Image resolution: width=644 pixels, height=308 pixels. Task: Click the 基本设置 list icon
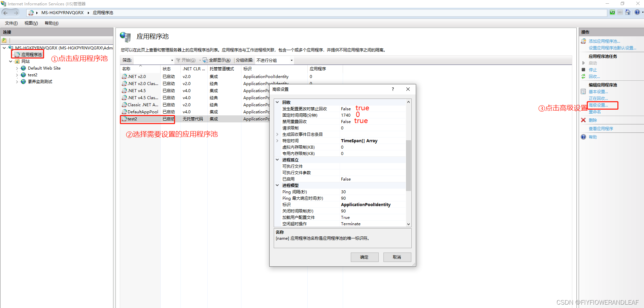[583, 91]
